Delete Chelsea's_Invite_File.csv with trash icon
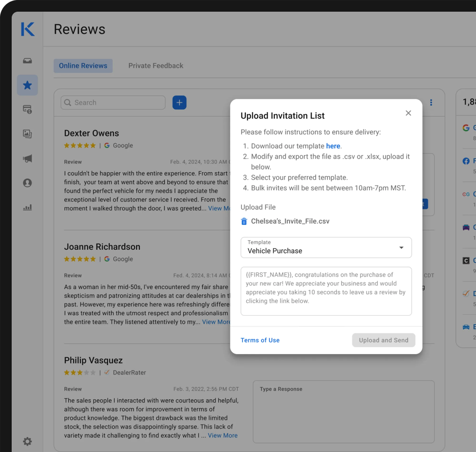The image size is (476, 452). pos(244,221)
